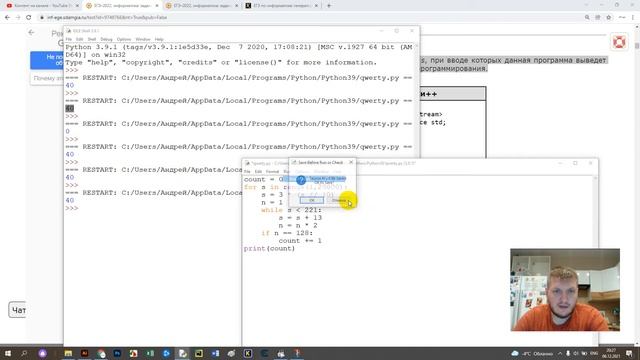Switch to the fourth browser tab with K icon
The height and width of the screenshot is (360, 640).
281,6
